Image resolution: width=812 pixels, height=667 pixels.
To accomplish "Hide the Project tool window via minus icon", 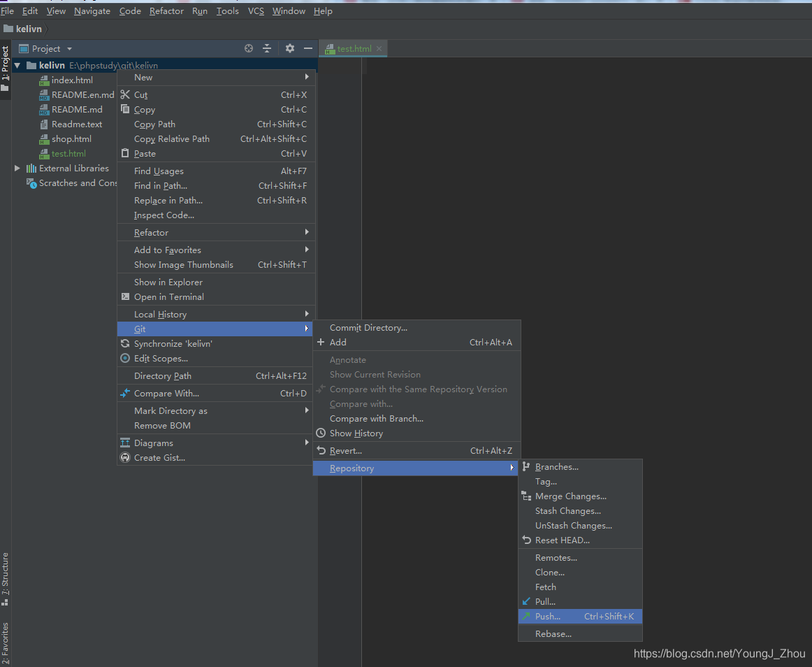I will pos(308,48).
